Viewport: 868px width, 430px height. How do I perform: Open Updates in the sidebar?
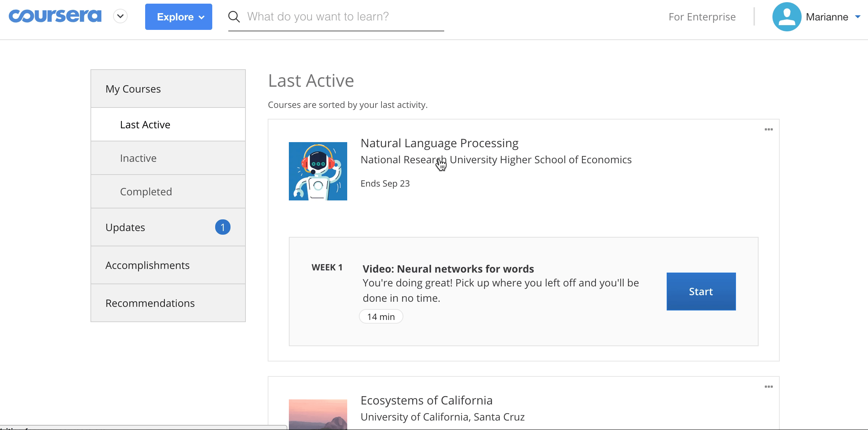[125, 227]
